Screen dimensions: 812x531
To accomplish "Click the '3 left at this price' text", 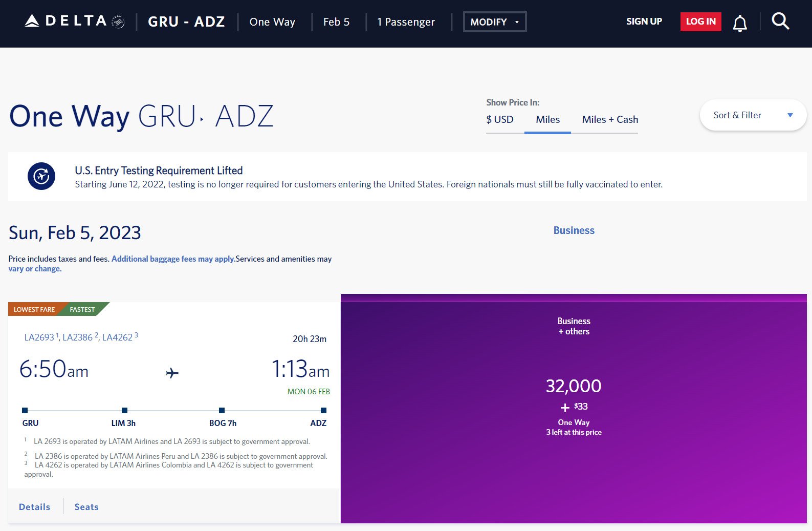I will point(574,432).
